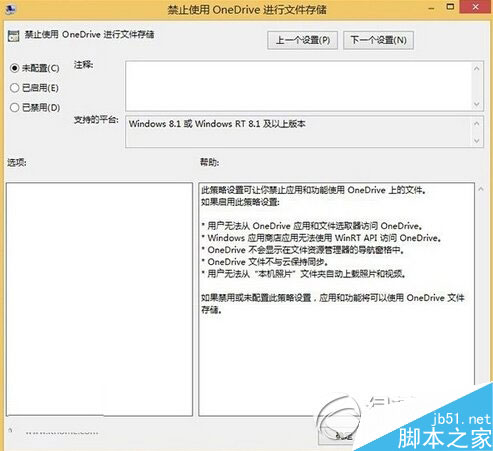Click the help pane scroll up arrow
This screenshot has width=493, height=451.
481,189
